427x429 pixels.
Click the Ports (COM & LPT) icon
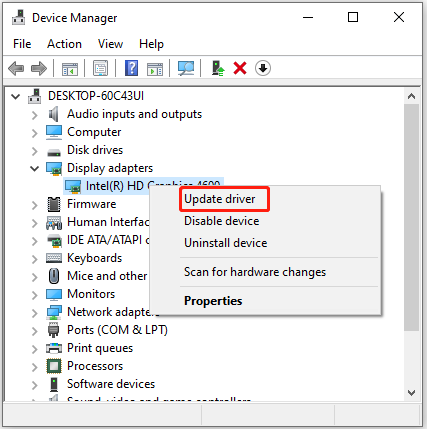(53, 330)
